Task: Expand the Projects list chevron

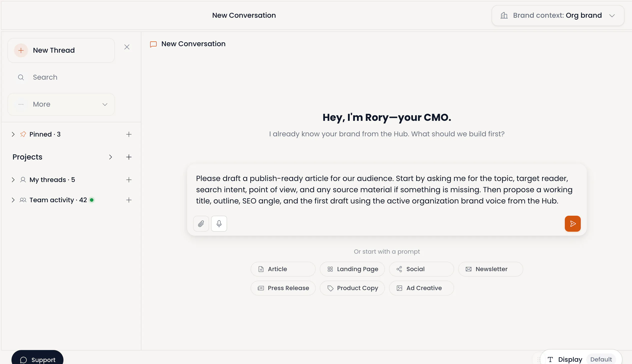Action: tap(110, 157)
